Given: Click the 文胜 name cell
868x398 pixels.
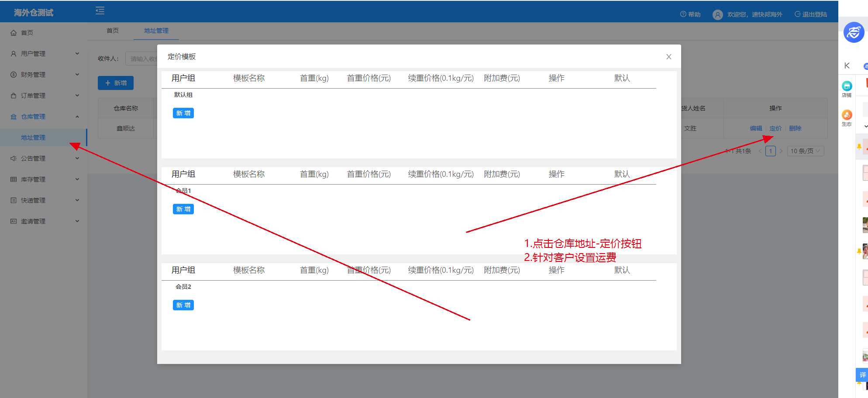Looking at the screenshot, I should click(690, 128).
